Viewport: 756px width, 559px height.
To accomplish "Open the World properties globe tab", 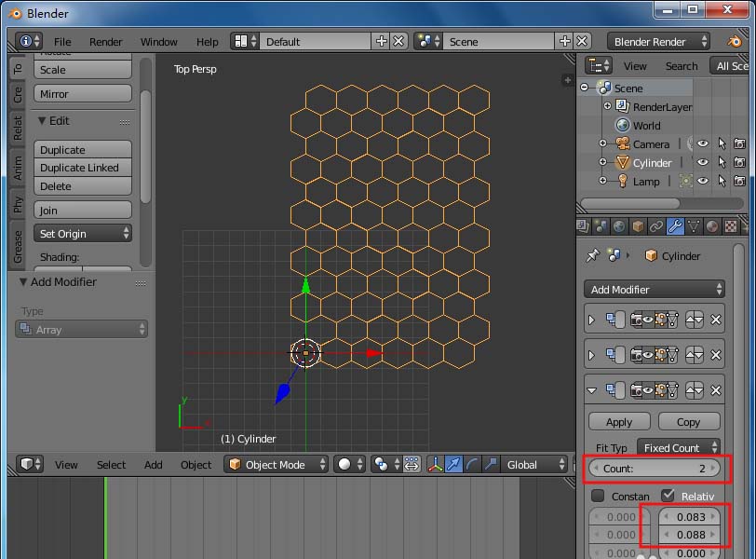I will coord(619,226).
